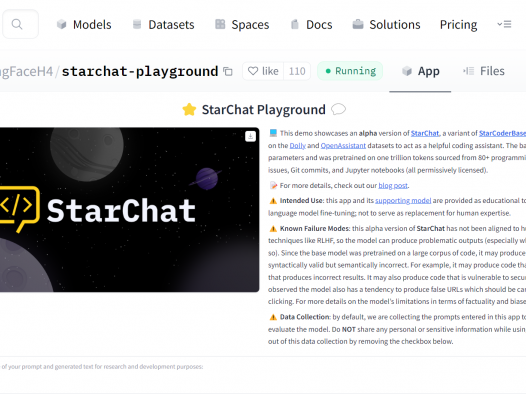
Task: Click the Docs icon
Action: [x=295, y=24]
